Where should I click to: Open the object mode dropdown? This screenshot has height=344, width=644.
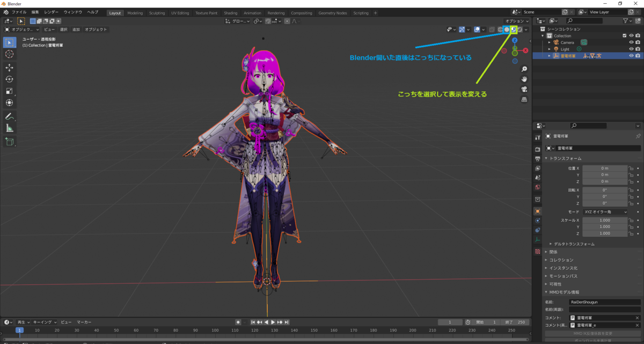pos(22,30)
